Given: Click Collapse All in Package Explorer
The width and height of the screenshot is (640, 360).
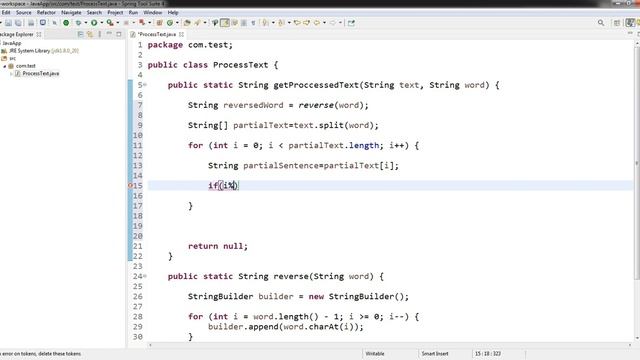Looking at the screenshot, I should (x=80, y=34).
